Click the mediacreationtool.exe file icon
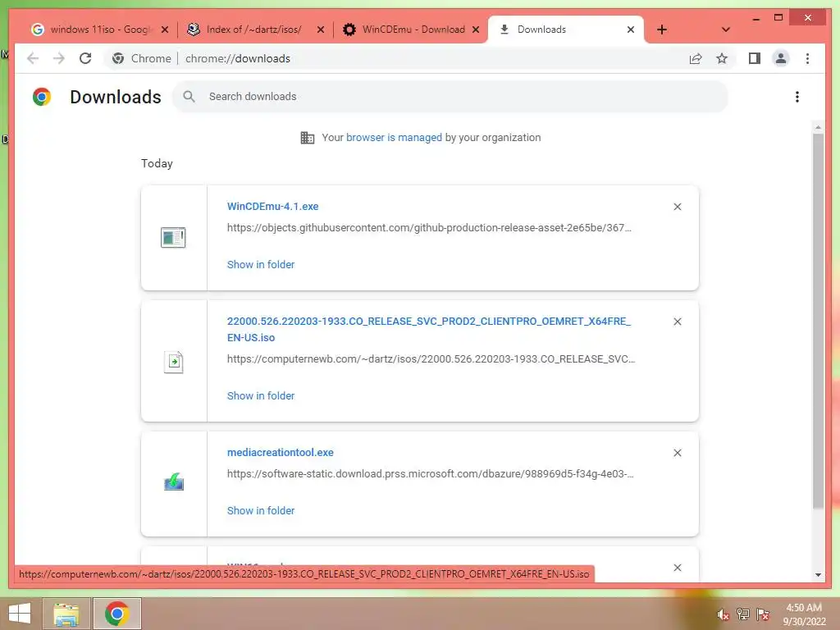 pyautogui.click(x=174, y=482)
